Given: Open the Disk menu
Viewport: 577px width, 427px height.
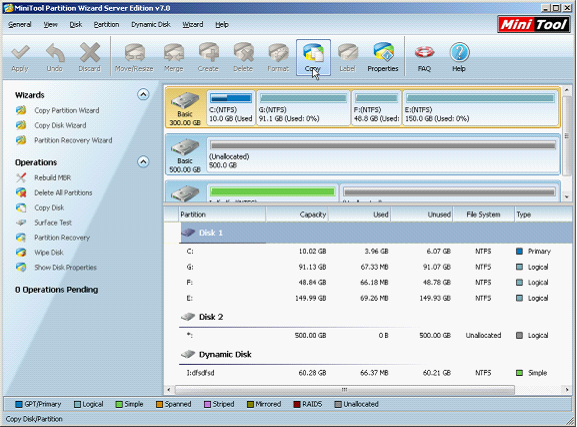Looking at the screenshot, I should pos(76,25).
